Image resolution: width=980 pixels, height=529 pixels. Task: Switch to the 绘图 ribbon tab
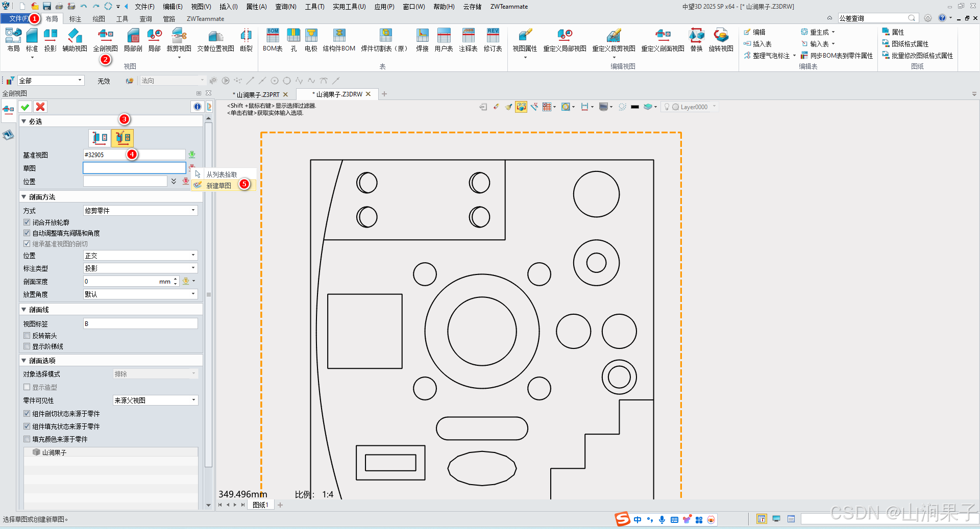click(99, 19)
